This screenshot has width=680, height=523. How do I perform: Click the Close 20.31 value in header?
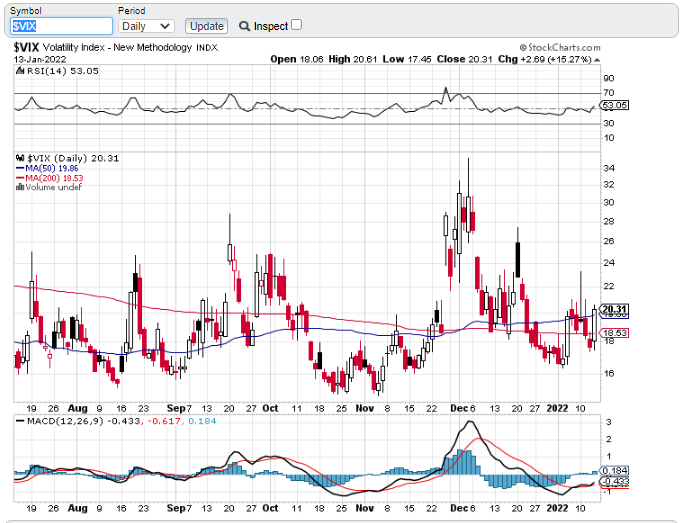click(464, 59)
